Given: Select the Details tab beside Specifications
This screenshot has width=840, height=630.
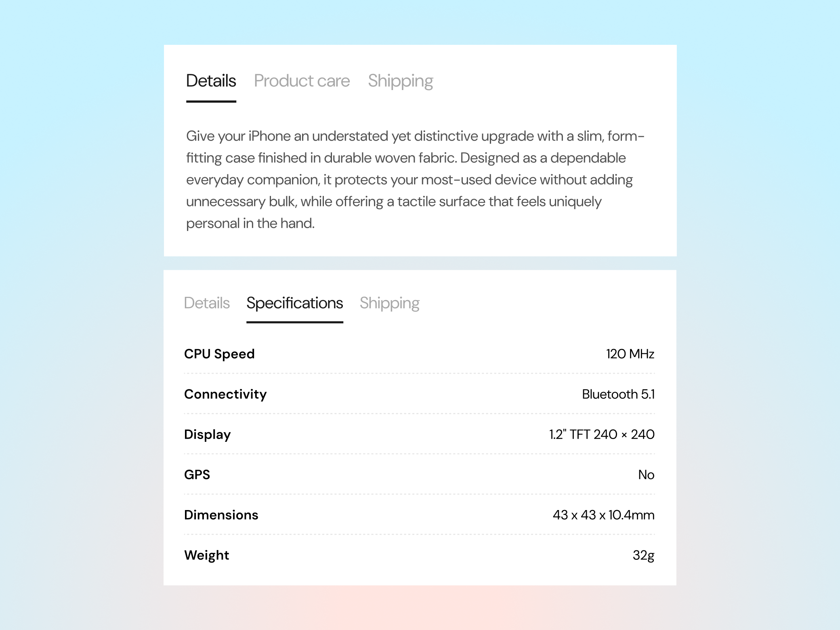Looking at the screenshot, I should (x=207, y=303).
